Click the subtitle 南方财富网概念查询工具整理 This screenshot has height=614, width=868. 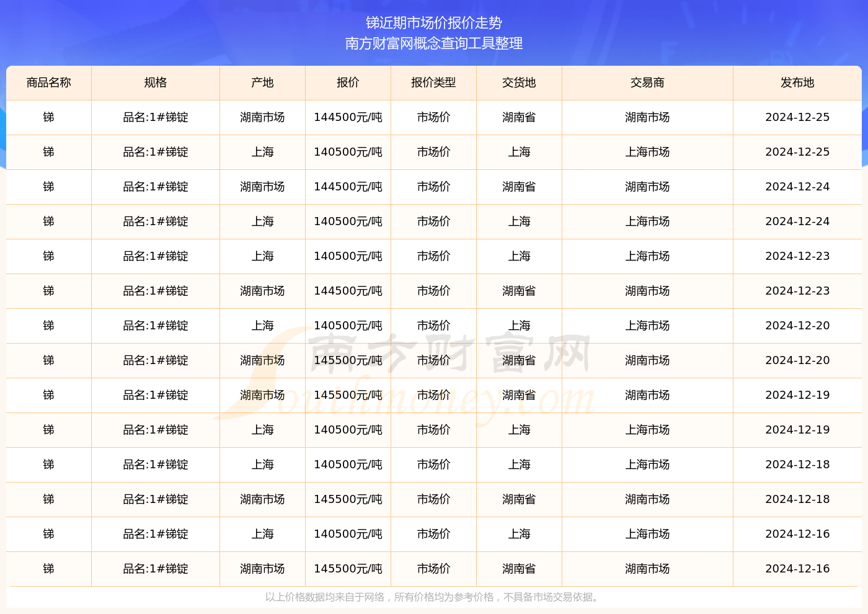[x=434, y=43]
